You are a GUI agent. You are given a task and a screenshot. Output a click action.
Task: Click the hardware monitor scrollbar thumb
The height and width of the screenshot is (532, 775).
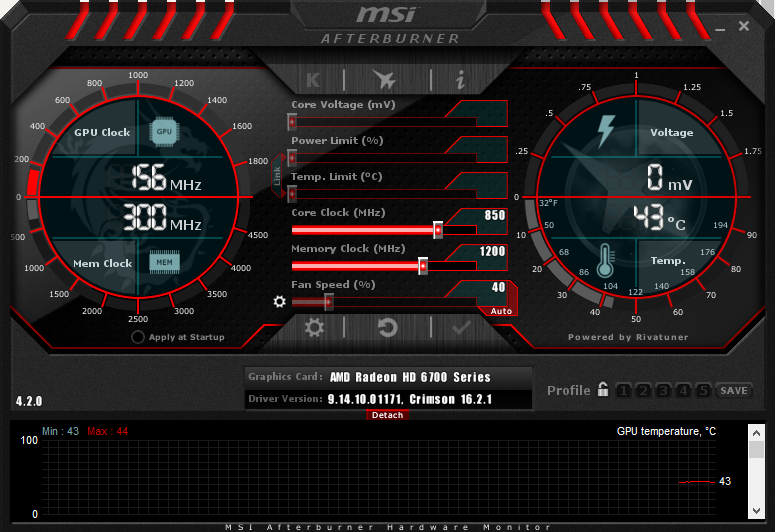tap(756, 450)
